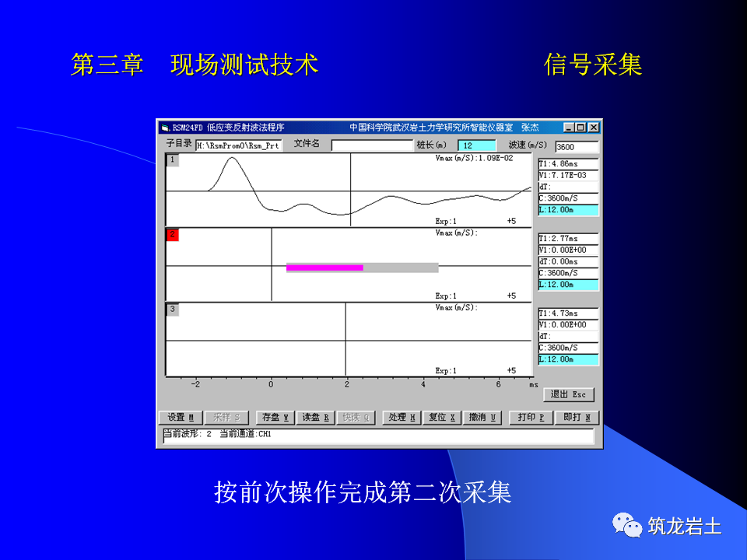Click the C:3600m/S readout of channel 1
The image size is (747, 560).
click(x=568, y=198)
